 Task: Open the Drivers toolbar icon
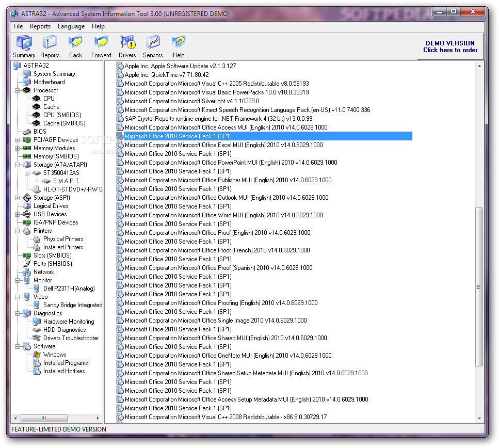(127, 43)
